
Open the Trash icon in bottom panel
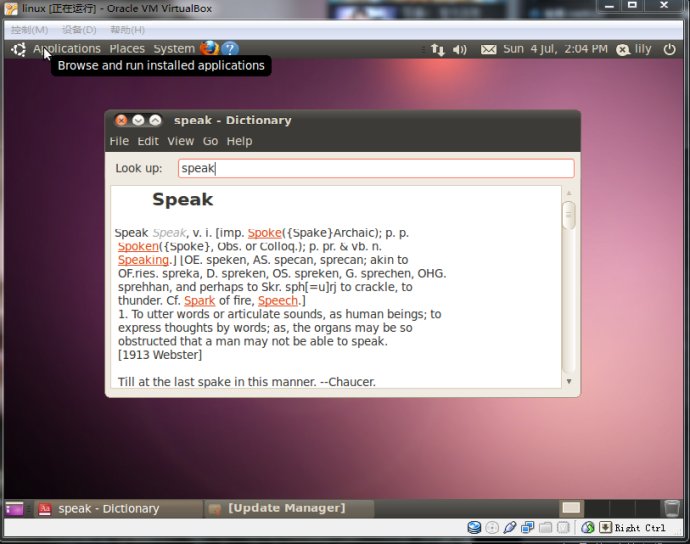tap(672, 508)
